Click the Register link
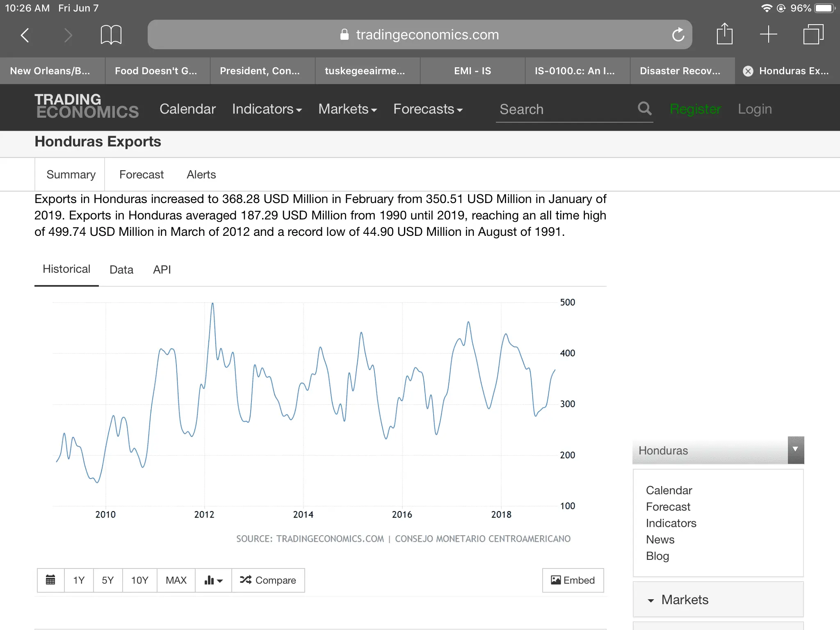The image size is (840, 630). click(x=695, y=109)
